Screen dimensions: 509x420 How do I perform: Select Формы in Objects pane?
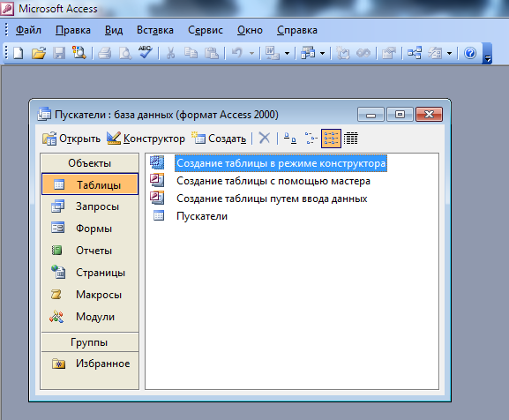(x=90, y=229)
